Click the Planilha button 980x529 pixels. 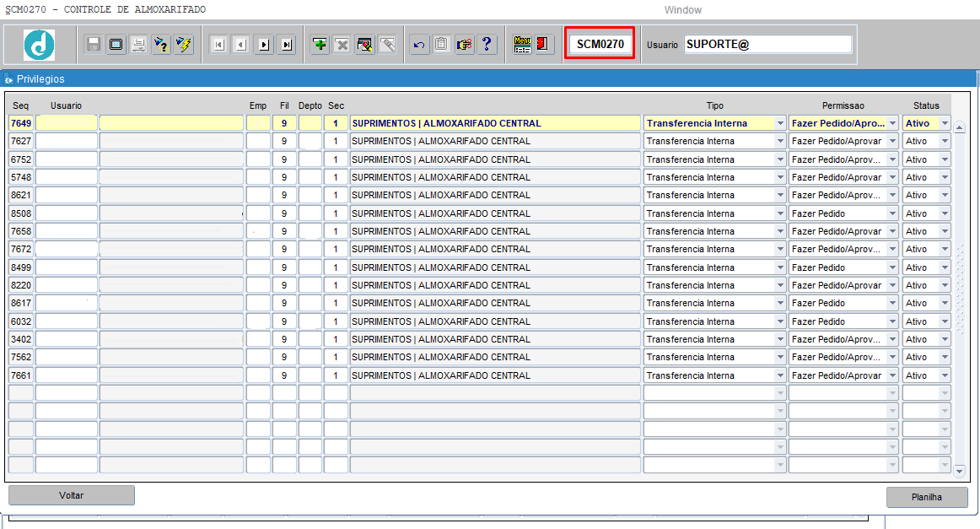click(x=926, y=497)
